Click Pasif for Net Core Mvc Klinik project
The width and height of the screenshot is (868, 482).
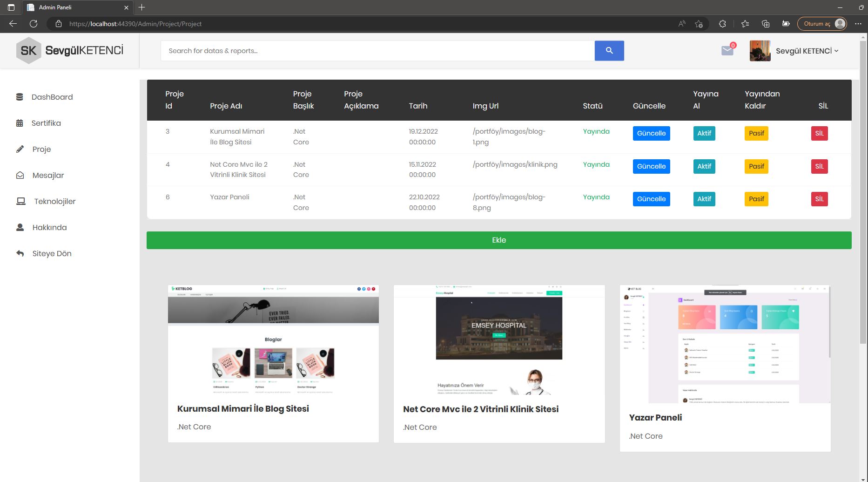756,166
